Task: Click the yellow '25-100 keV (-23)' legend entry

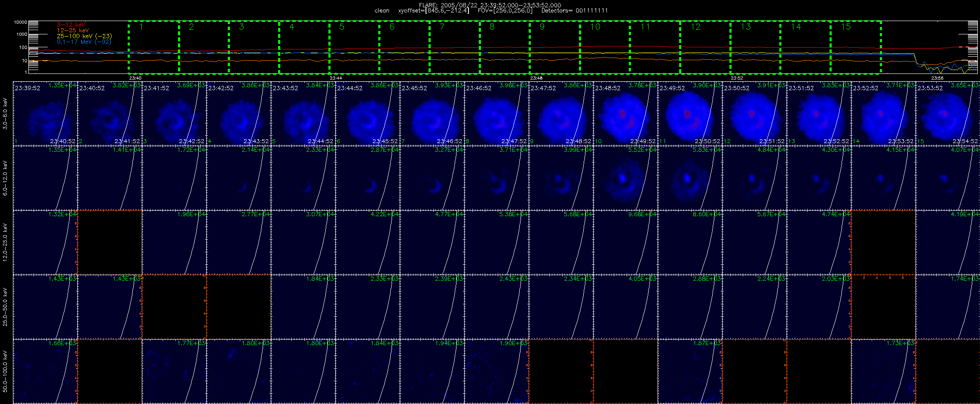Action: (x=84, y=36)
